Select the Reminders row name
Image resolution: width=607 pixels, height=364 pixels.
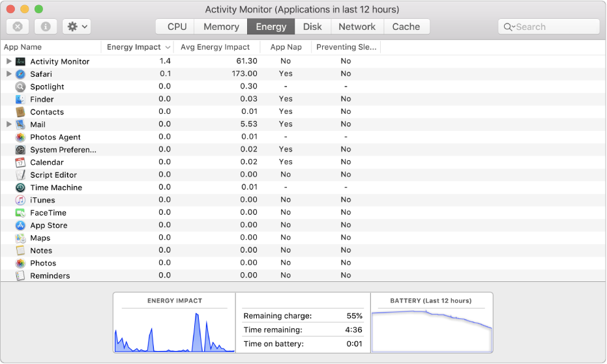(50, 276)
